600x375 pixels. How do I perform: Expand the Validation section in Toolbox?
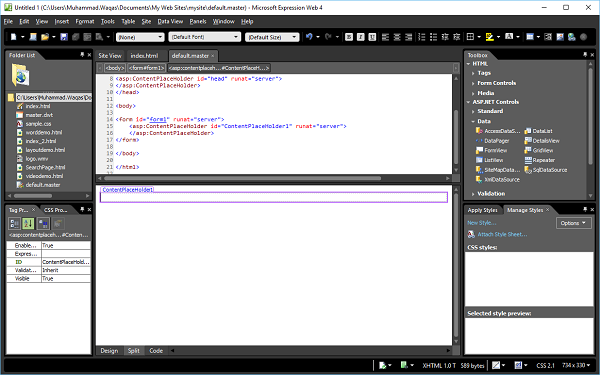[491, 194]
